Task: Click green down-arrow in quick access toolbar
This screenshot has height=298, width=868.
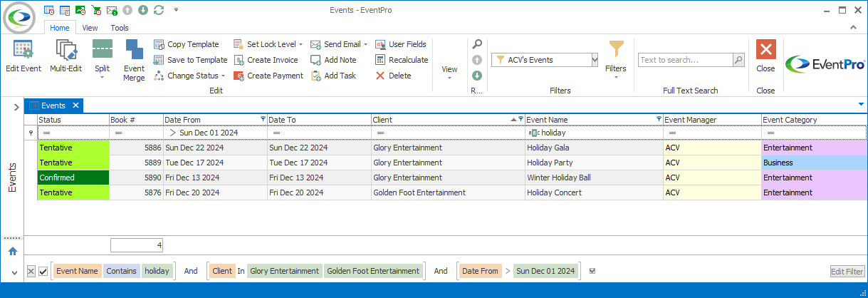Action: [143, 10]
